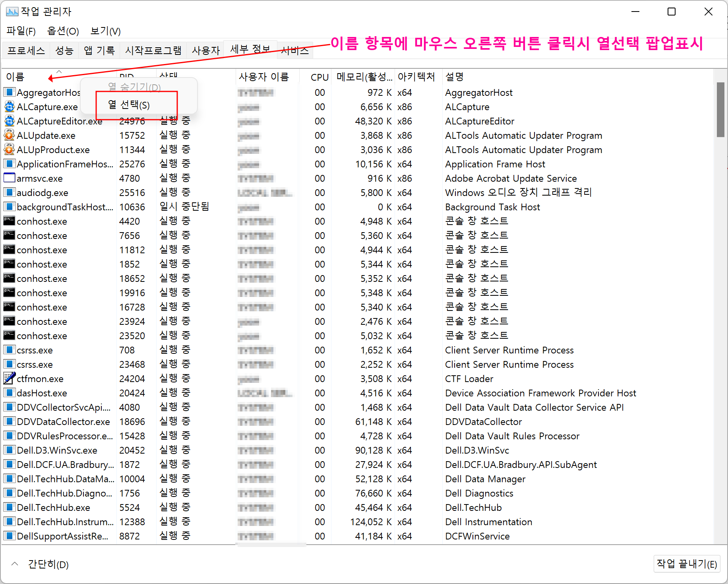Image resolution: width=728 pixels, height=584 pixels.
Task: Click the Dell Diagnostics description
Action: click(479, 493)
